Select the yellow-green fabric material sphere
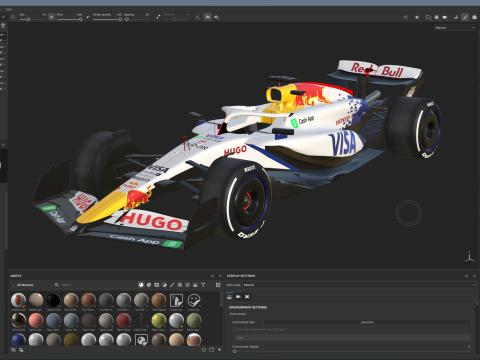The height and width of the screenshot is (360, 480). click(x=159, y=321)
